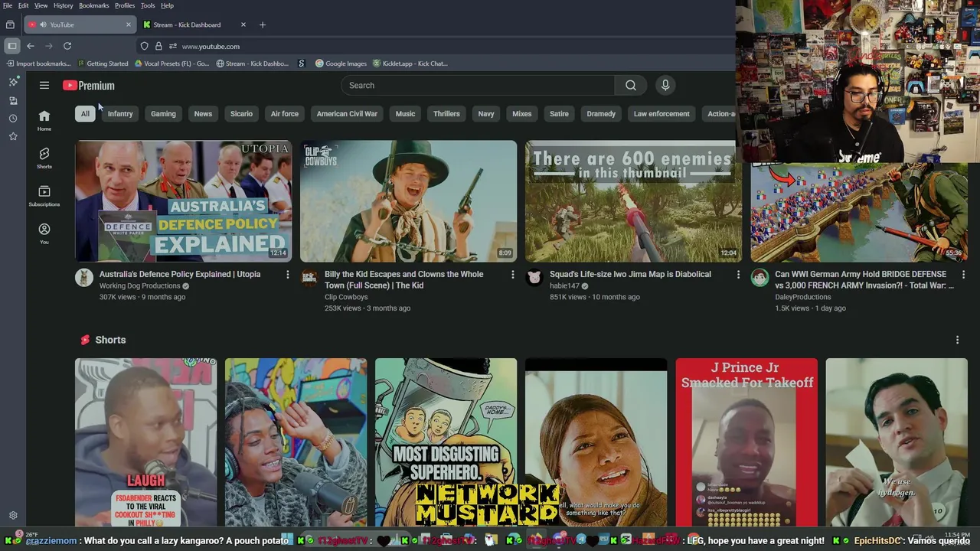
Task: Open options for Squad's Iwo Jima video
Action: point(738,274)
